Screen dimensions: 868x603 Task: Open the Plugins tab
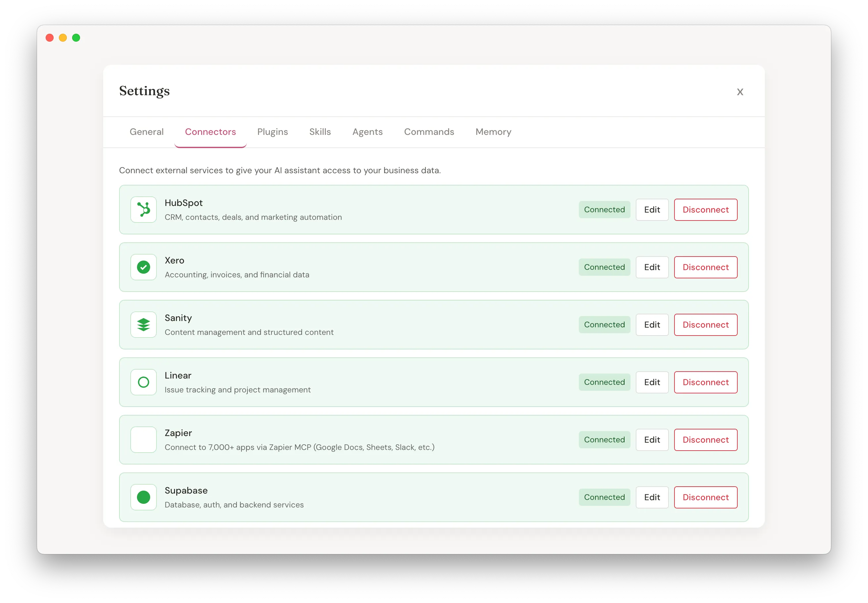tap(273, 132)
